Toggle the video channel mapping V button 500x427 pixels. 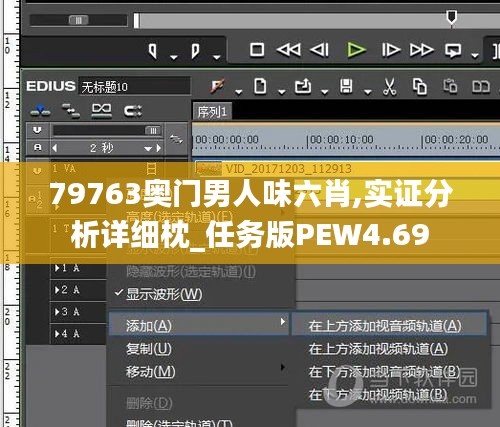[x=37, y=130]
